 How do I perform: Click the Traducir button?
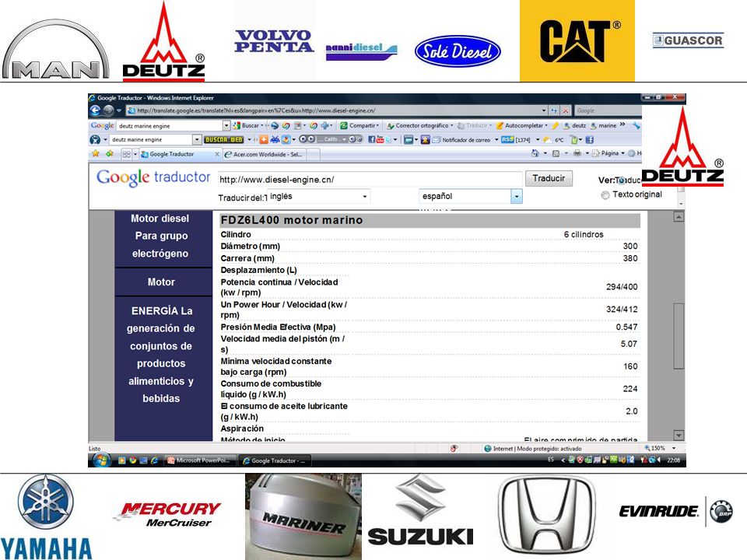click(549, 179)
